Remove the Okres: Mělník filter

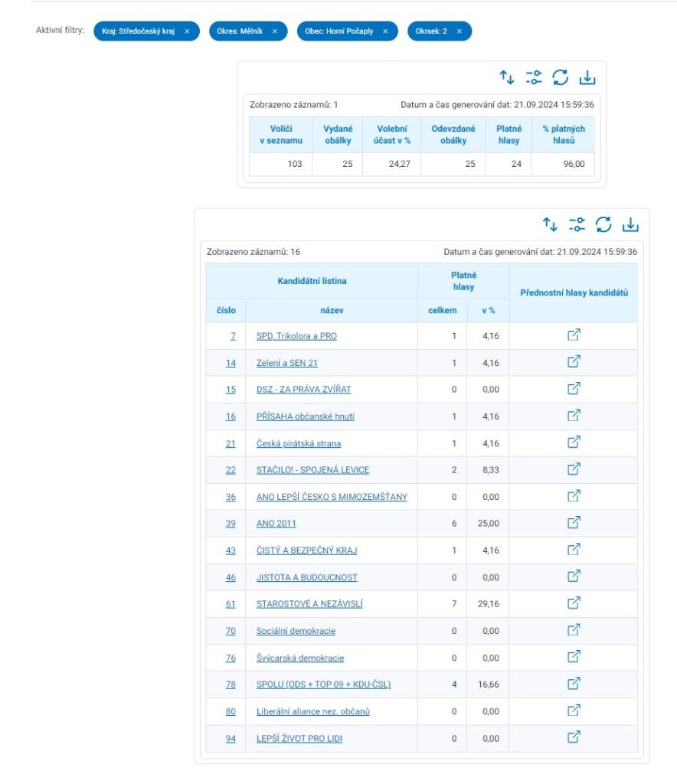tap(274, 31)
